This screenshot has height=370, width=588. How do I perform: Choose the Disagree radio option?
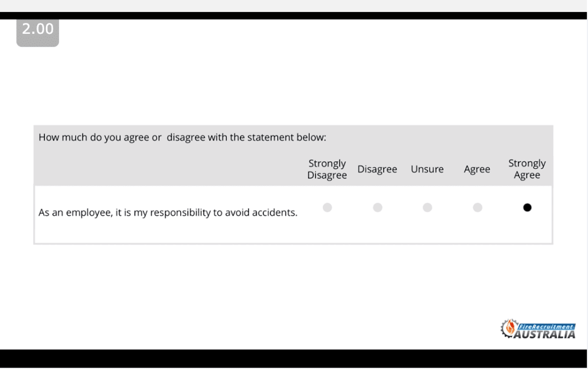[x=377, y=208]
